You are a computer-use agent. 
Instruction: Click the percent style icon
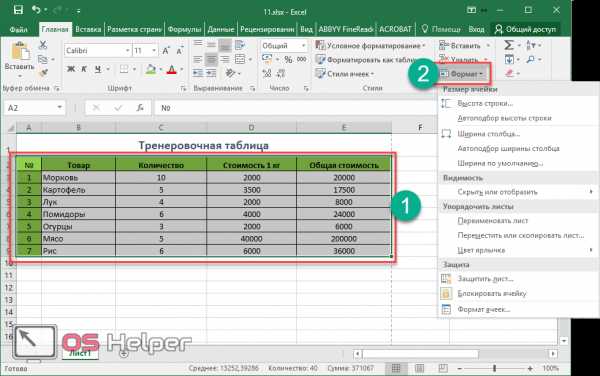tap(289, 59)
